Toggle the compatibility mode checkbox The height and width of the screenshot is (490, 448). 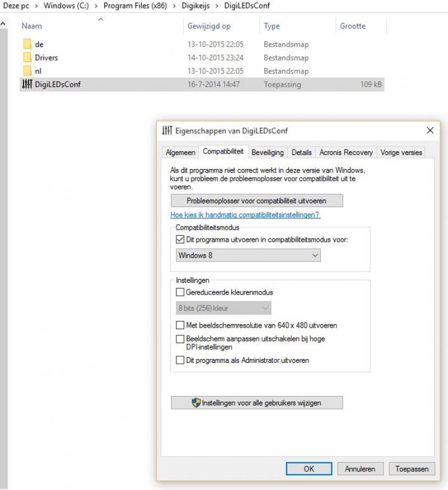180,240
